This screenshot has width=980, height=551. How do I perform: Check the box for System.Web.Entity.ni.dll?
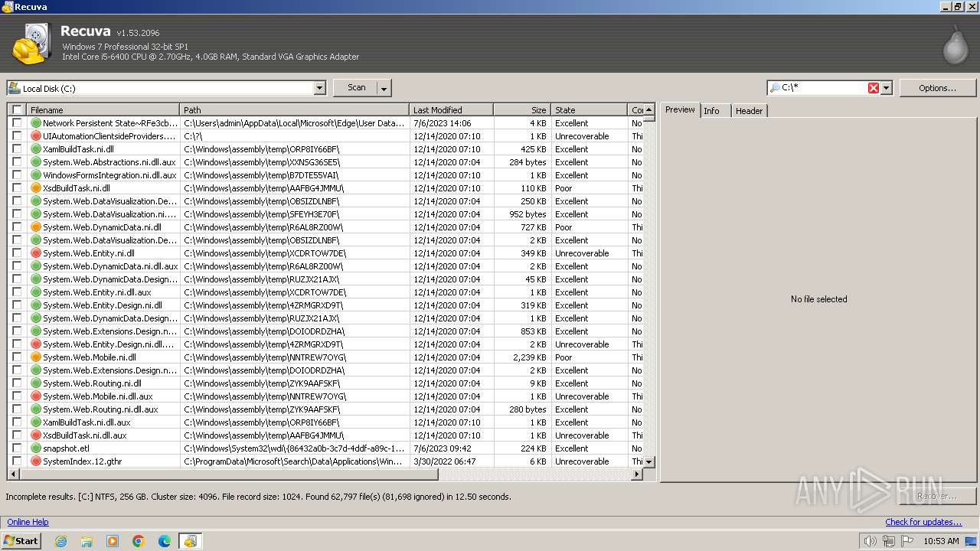[x=17, y=253]
